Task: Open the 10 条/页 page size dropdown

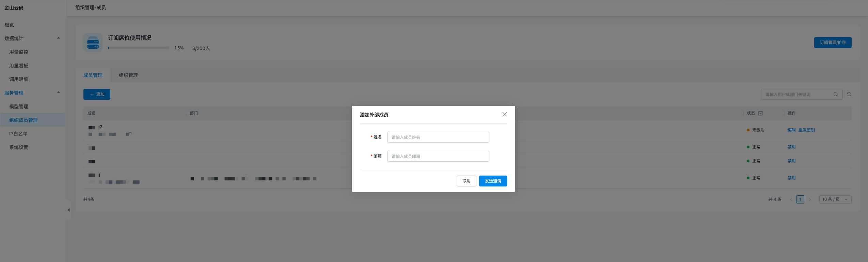Action: pos(835,199)
